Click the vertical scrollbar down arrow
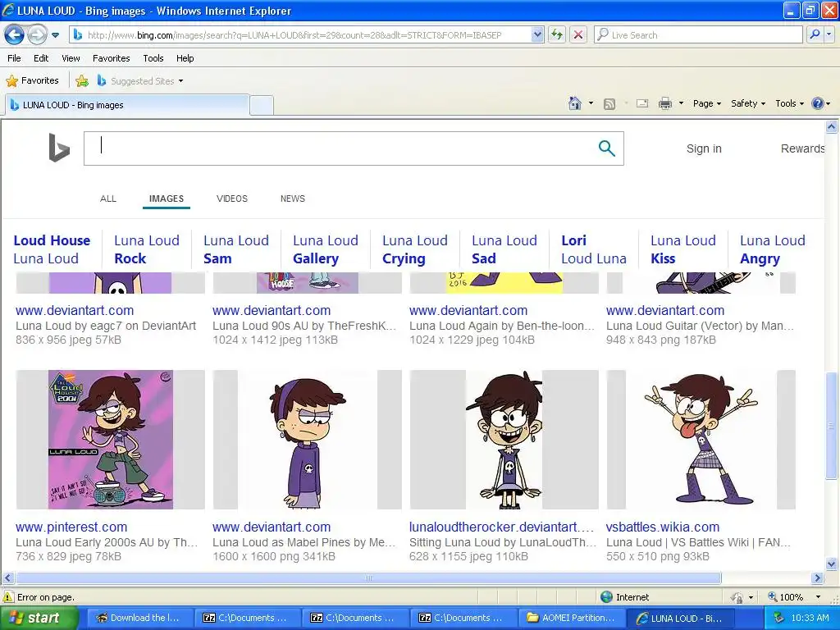Screen dimensions: 840x630 click(x=832, y=564)
